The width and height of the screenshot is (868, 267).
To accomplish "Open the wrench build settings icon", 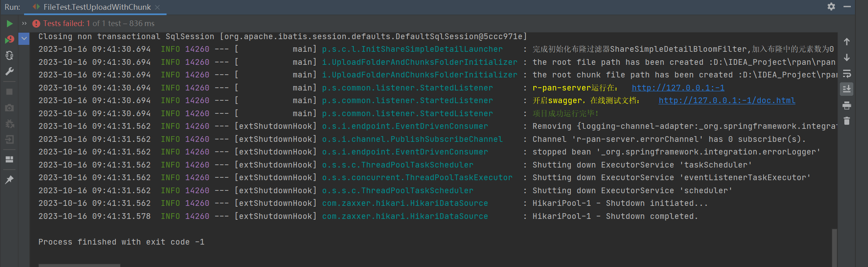I will click(9, 72).
